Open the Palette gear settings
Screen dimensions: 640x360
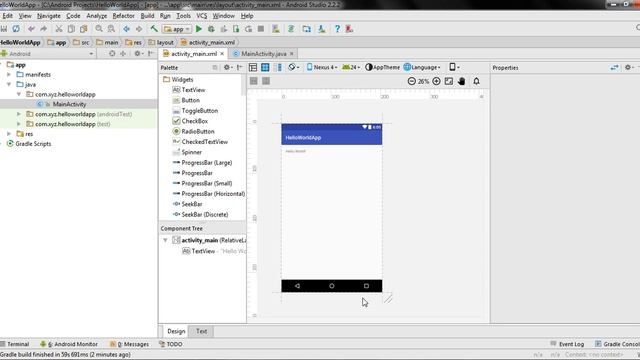point(227,67)
